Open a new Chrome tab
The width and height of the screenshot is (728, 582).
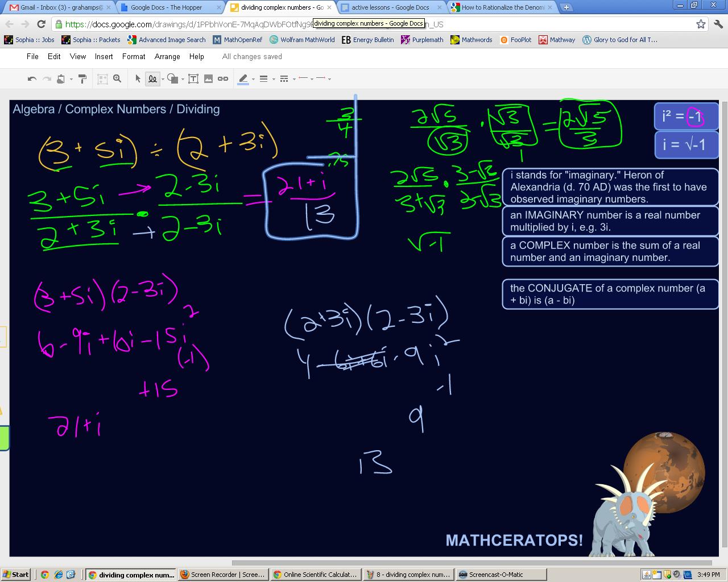tap(566, 7)
